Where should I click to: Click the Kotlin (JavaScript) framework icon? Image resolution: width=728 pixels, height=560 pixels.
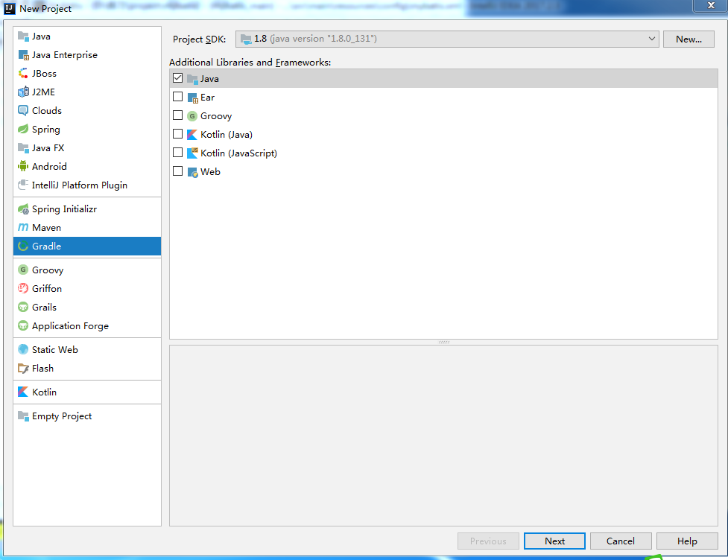pyautogui.click(x=192, y=153)
